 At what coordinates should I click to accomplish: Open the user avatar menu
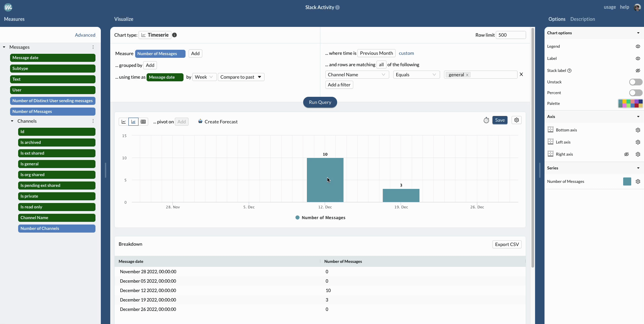click(x=637, y=7)
